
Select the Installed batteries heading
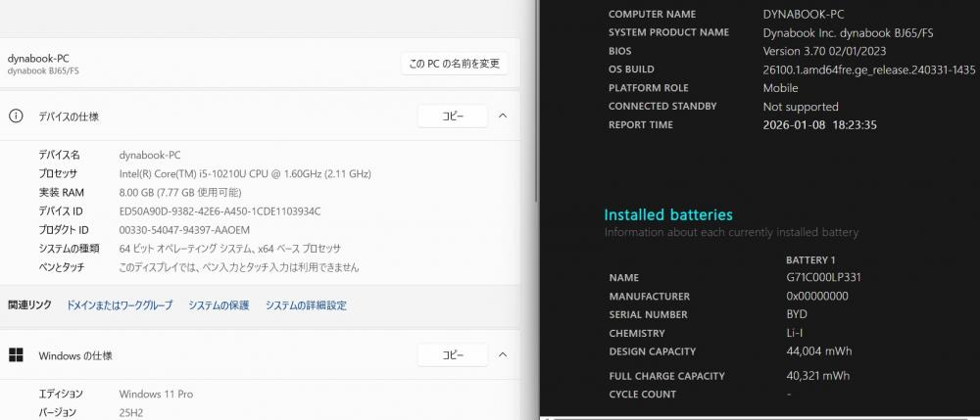668,214
